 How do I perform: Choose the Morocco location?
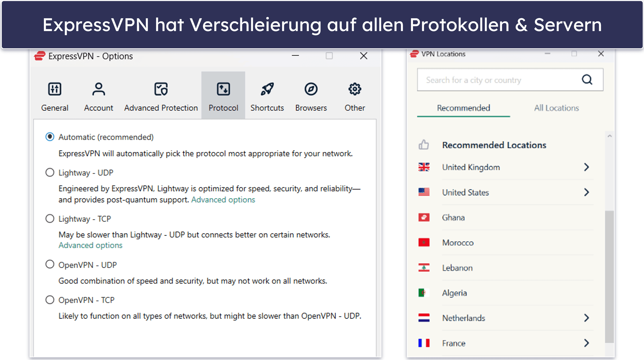(x=506, y=242)
